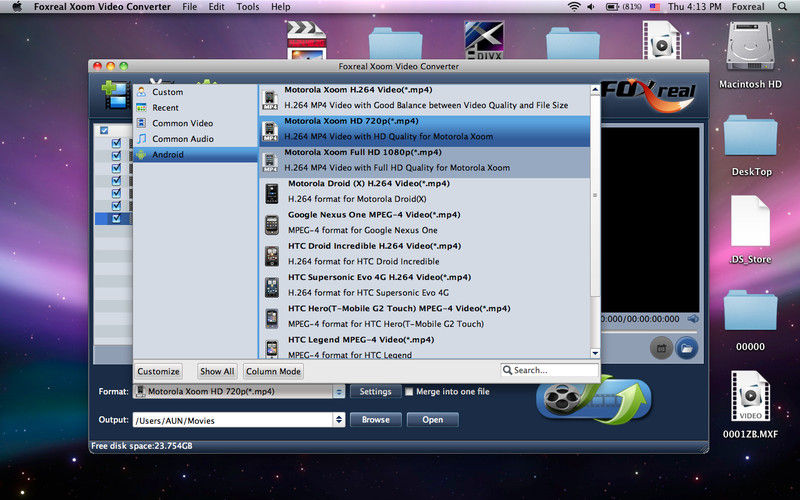Open the Format combo box
This screenshot has height=500, width=800.
[239, 392]
